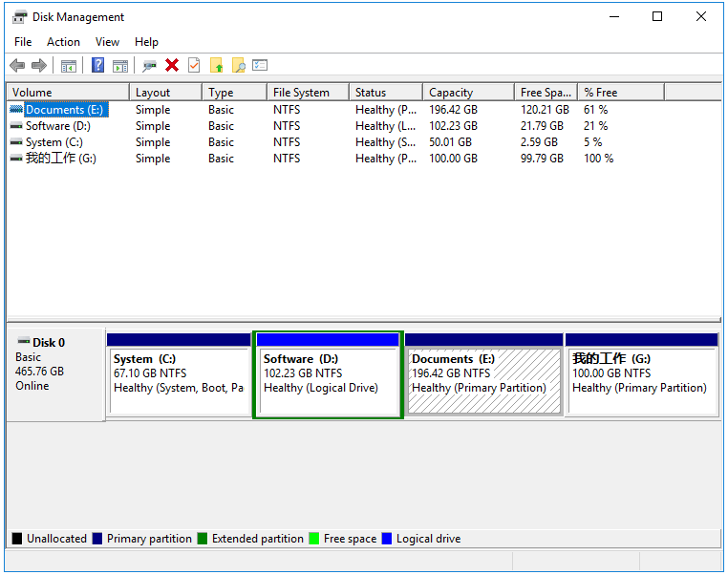Click the drive-with-magnifier toolbar icon
Viewport: 728px width, 575px height.
tap(149, 66)
